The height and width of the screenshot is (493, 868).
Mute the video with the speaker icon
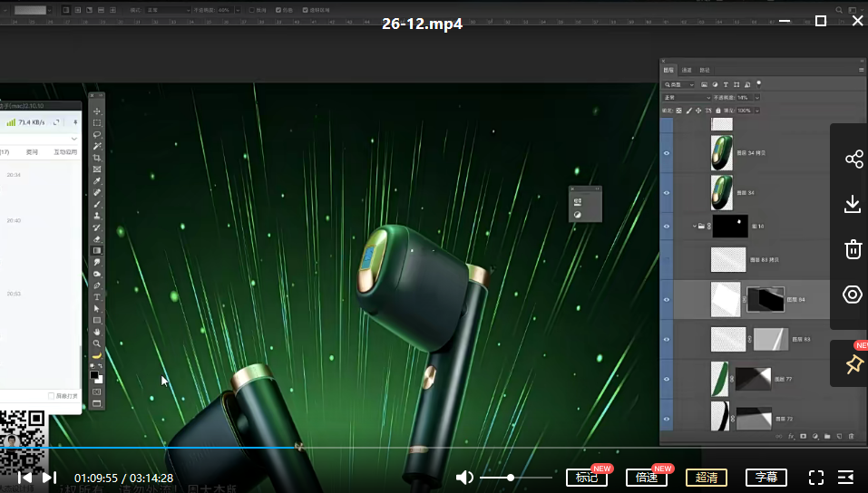pos(464,478)
